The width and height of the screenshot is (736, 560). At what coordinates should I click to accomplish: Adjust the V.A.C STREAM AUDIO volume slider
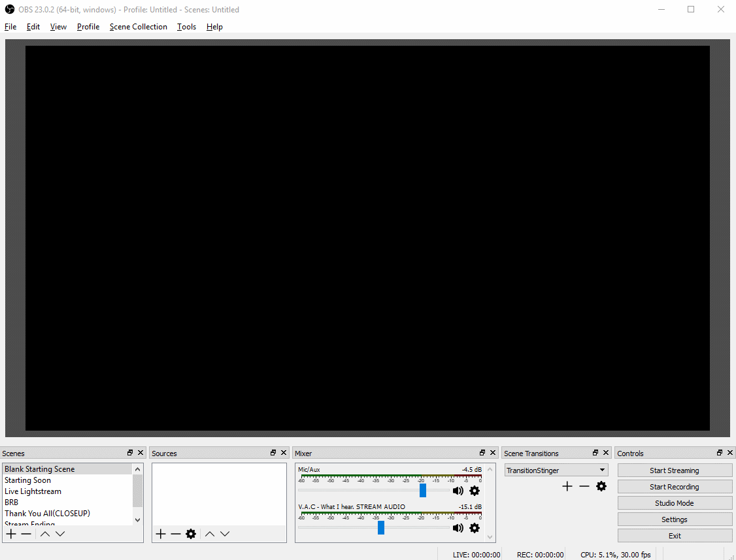click(x=381, y=527)
